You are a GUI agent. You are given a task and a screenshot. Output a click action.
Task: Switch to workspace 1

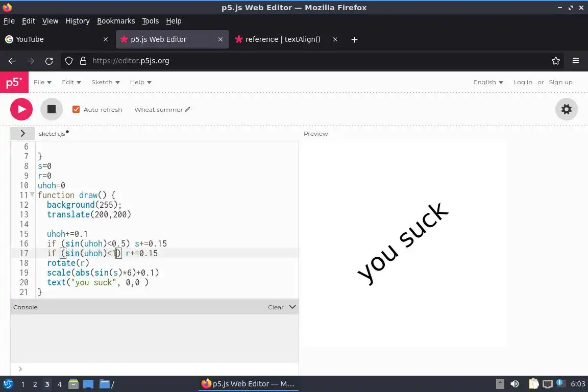23,384
